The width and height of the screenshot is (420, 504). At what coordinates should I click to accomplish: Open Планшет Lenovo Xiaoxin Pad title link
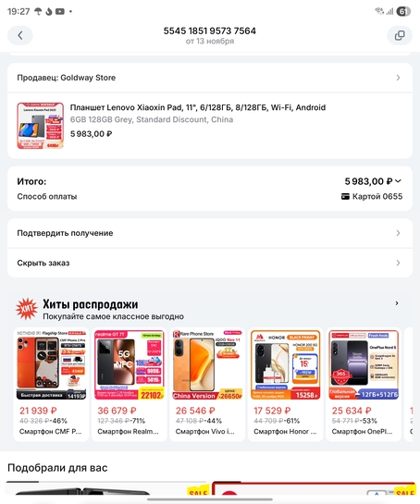pyautogui.click(x=198, y=107)
